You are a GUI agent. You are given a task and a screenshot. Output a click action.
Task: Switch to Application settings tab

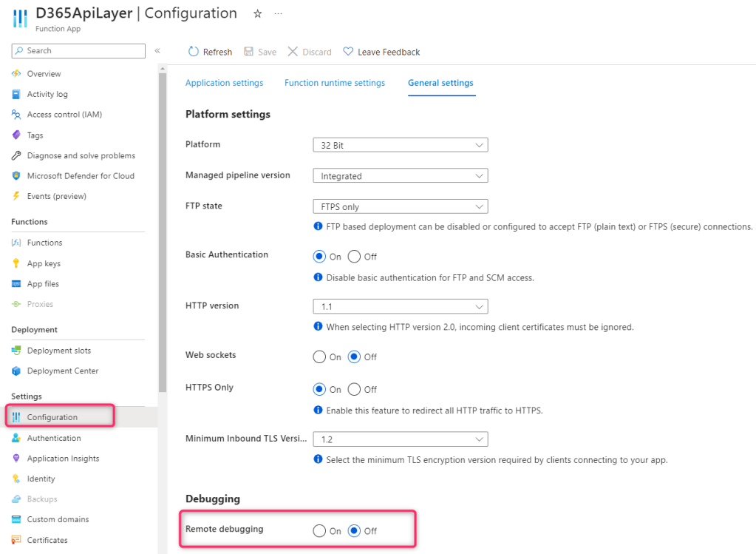coord(224,83)
